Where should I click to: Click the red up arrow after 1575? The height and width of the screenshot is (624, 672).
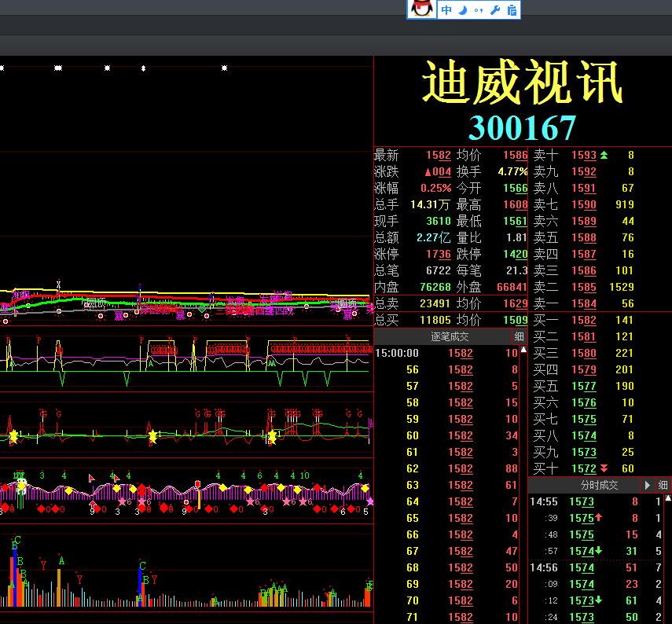pyautogui.click(x=598, y=517)
